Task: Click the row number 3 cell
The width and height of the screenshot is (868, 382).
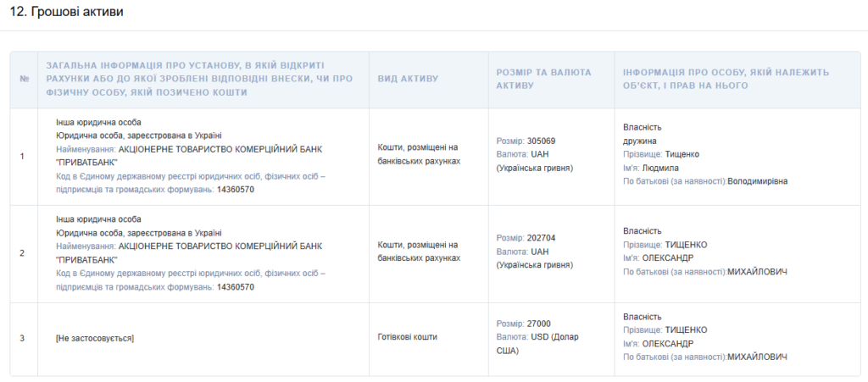Action: pyautogui.click(x=22, y=338)
